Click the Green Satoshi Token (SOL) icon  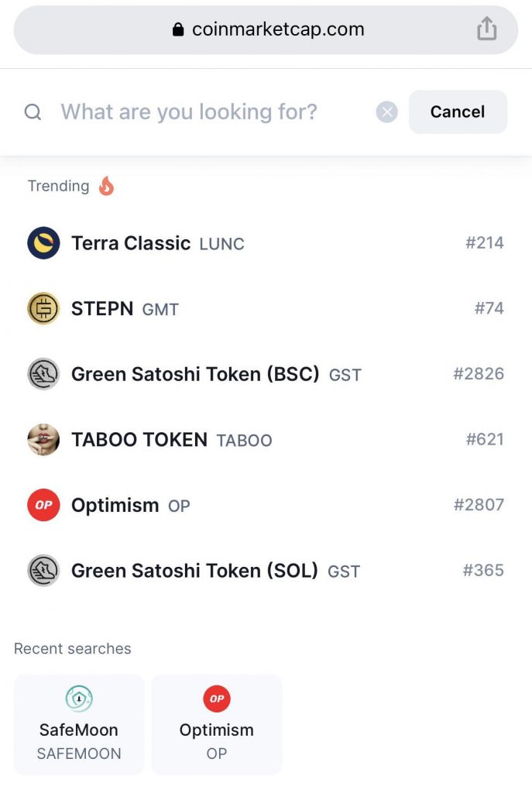point(43,571)
